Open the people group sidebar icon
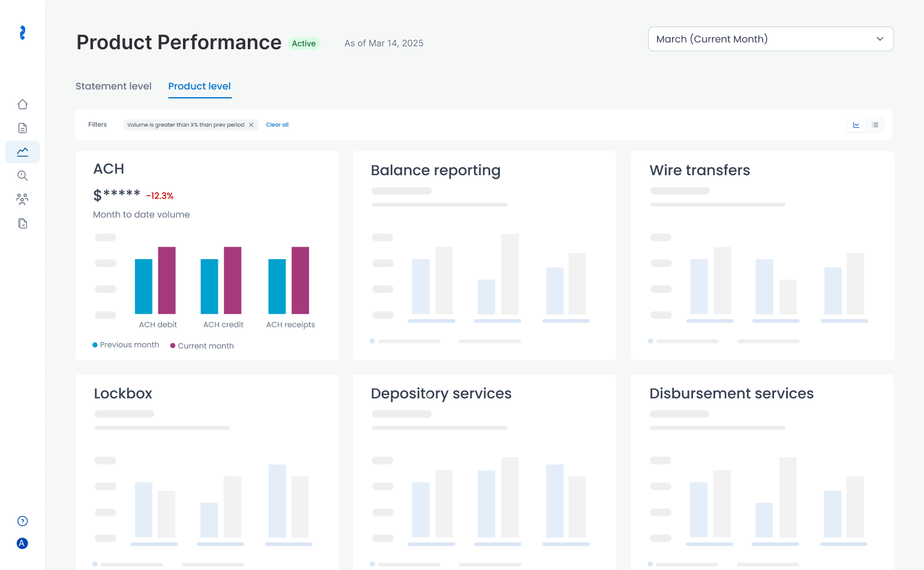The image size is (924, 570). coord(22,199)
